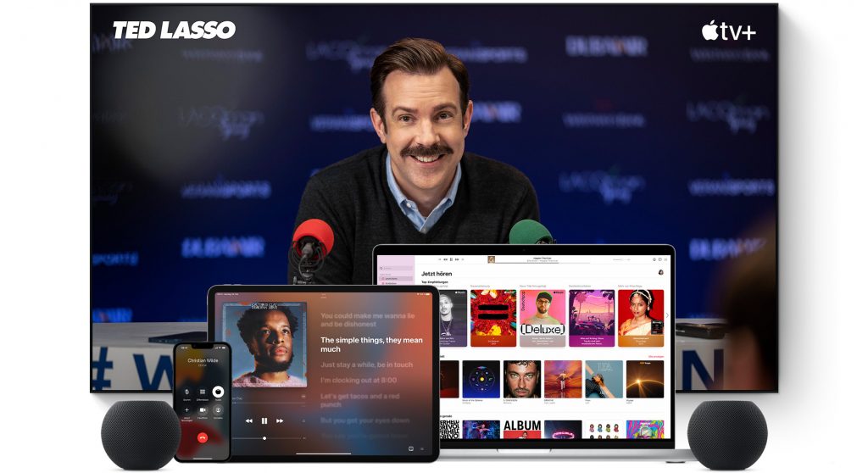868x473 pixels.
Task: Click the iPad volume slider knob
Action: tap(264, 438)
